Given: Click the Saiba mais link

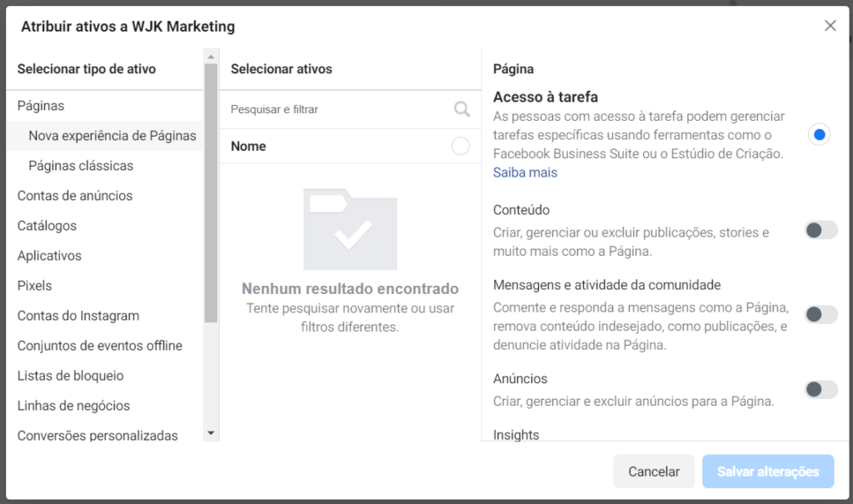Looking at the screenshot, I should (x=525, y=172).
